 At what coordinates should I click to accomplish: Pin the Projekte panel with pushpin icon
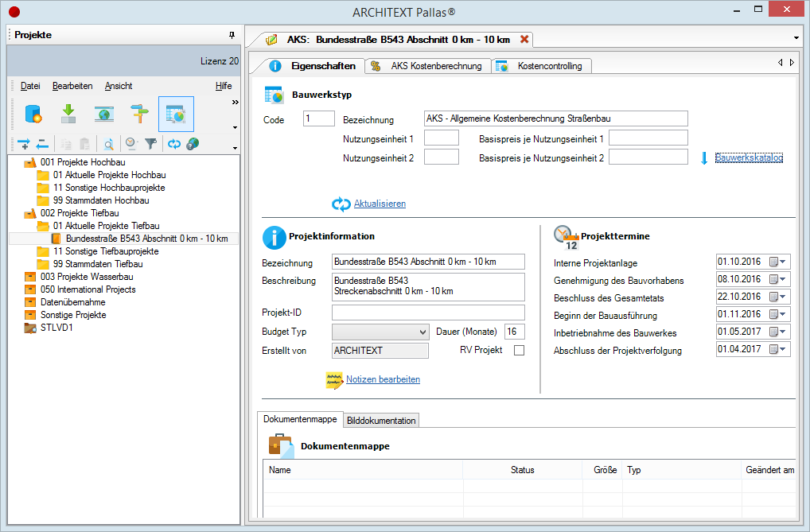232,35
